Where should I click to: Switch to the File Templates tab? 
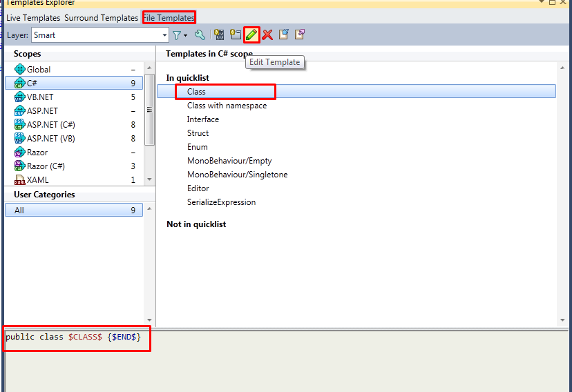(169, 18)
